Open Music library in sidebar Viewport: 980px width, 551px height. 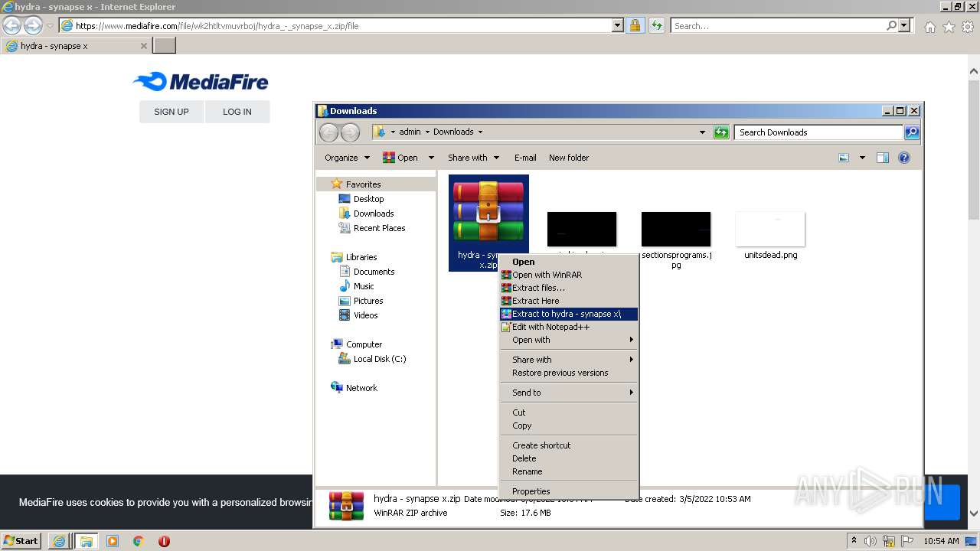(364, 286)
